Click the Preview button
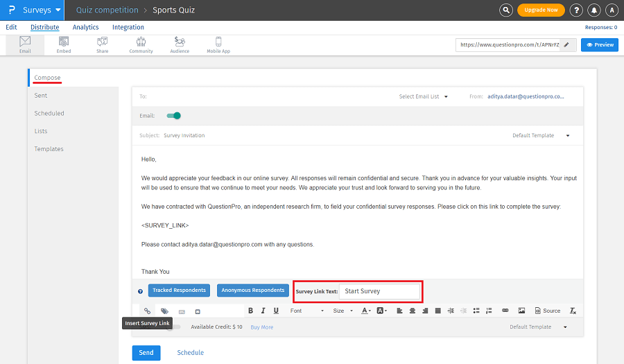This screenshot has height=364, width=624. 600,45
